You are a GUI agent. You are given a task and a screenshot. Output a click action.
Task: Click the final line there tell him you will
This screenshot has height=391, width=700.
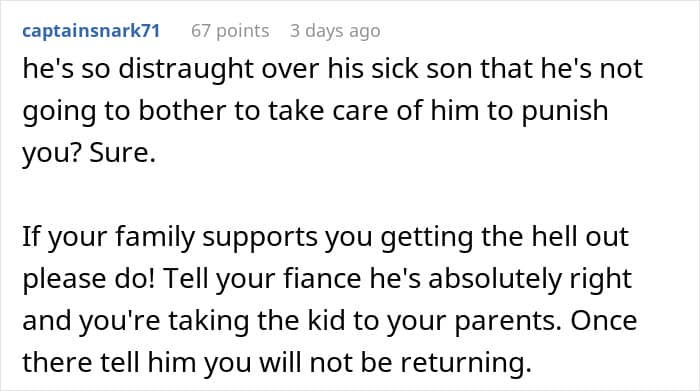277,362
